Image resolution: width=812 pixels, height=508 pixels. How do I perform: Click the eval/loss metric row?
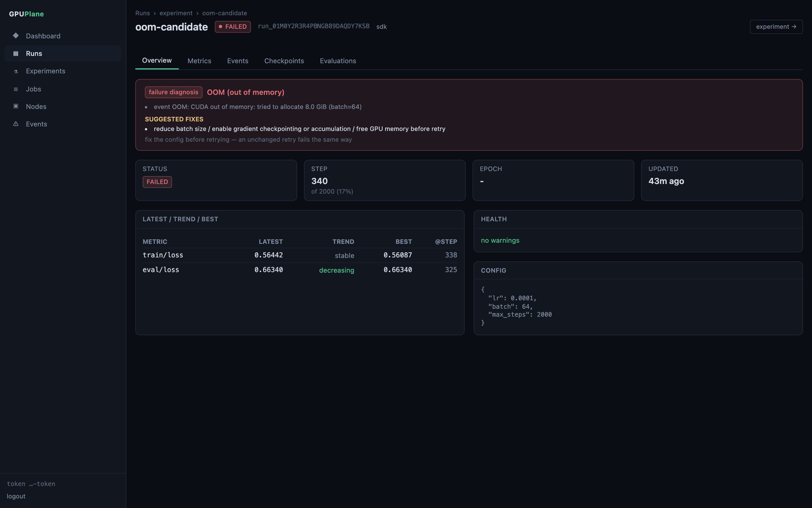point(300,270)
